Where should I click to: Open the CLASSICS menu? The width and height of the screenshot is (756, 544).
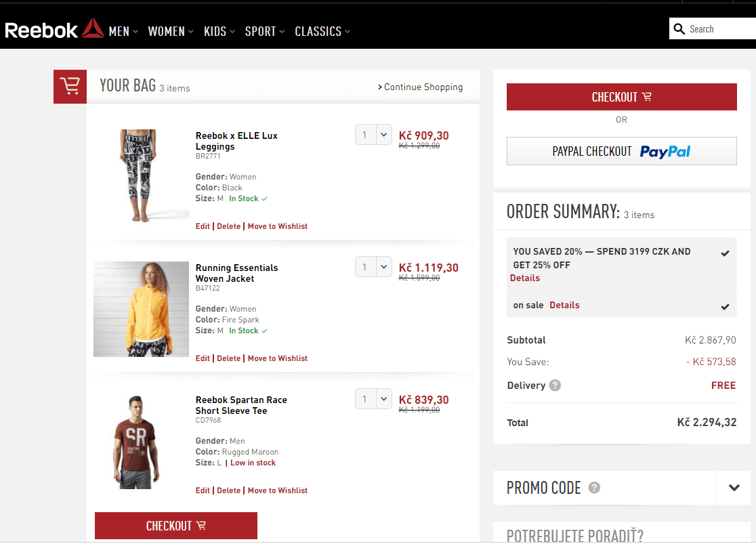pos(322,31)
